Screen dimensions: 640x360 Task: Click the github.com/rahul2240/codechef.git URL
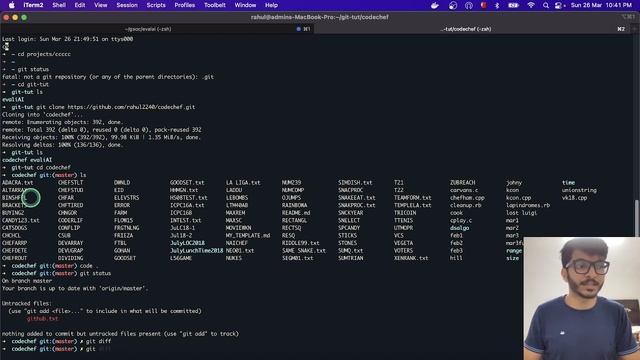coord(131,107)
